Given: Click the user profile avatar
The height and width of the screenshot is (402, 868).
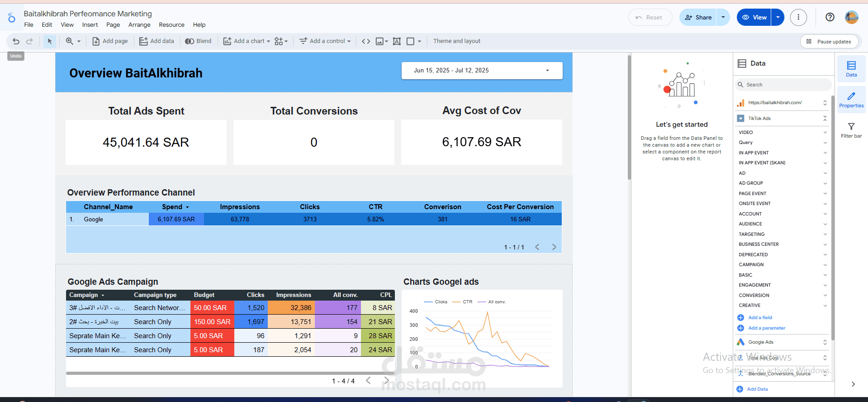Looking at the screenshot, I should coord(852,17).
